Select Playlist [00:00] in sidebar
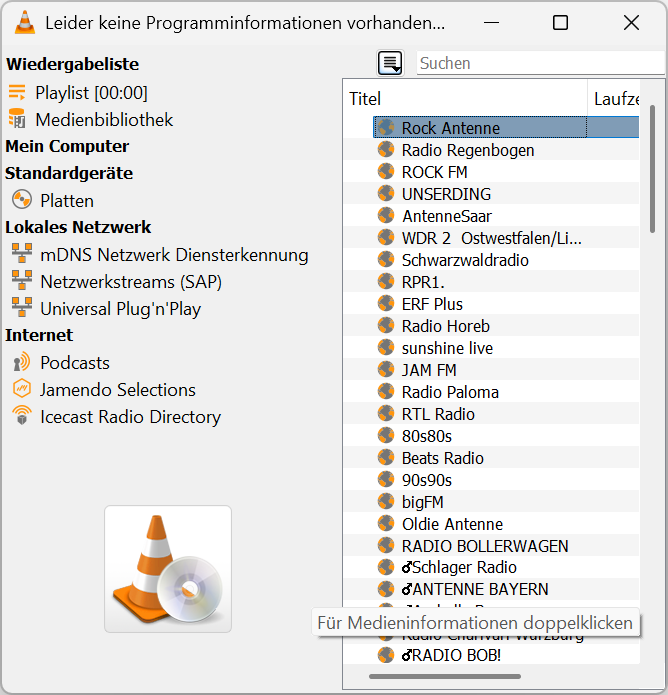The width and height of the screenshot is (668, 695). point(91,93)
